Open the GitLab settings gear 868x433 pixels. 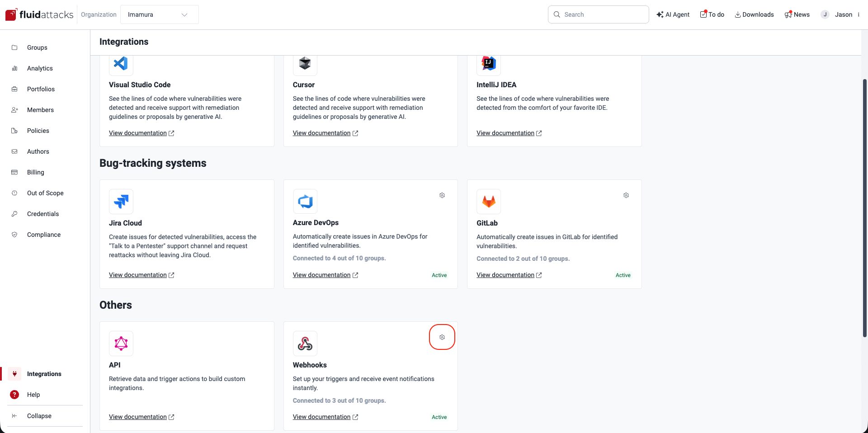pyautogui.click(x=626, y=195)
